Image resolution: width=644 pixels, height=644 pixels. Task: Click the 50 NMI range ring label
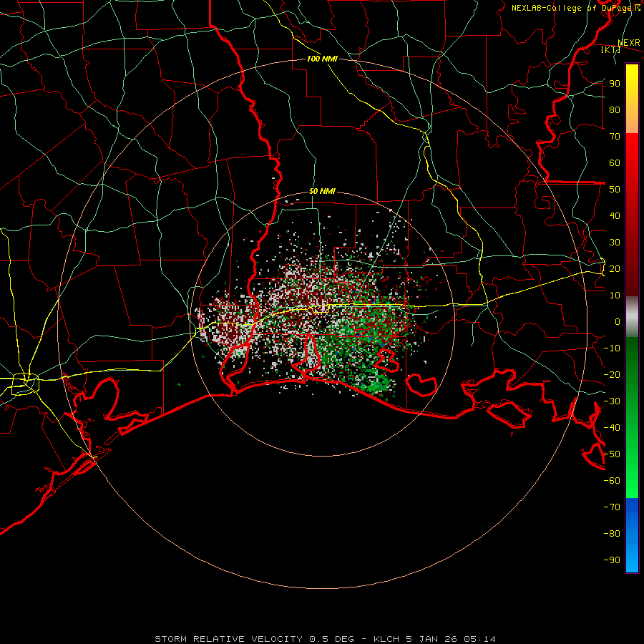click(x=322, y=191)
